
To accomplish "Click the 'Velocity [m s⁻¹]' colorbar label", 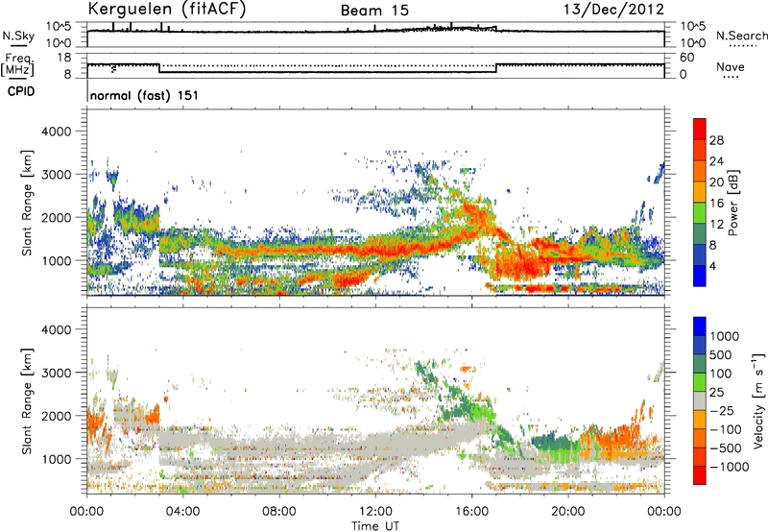I will tap(758, 400).
